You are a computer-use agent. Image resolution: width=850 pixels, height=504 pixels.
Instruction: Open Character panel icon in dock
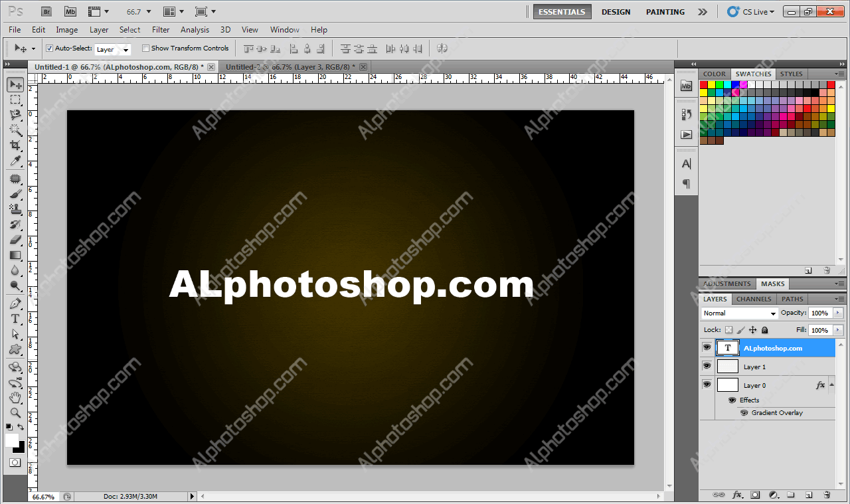tap(687, 163)
